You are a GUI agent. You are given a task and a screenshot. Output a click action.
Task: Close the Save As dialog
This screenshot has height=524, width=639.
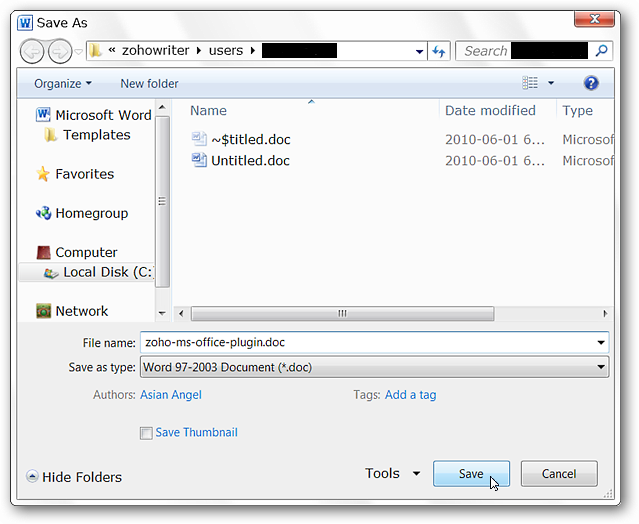click(x=594, y=19)
